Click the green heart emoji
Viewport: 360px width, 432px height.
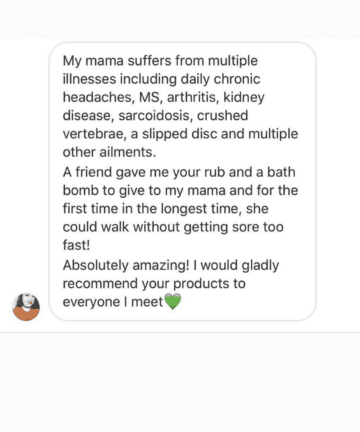(x=173, y=301)
